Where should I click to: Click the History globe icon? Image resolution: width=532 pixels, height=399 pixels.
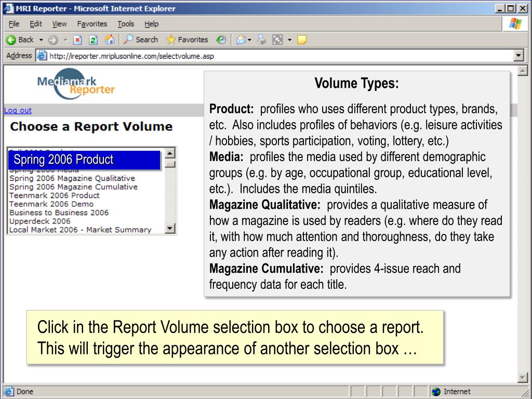221,40
